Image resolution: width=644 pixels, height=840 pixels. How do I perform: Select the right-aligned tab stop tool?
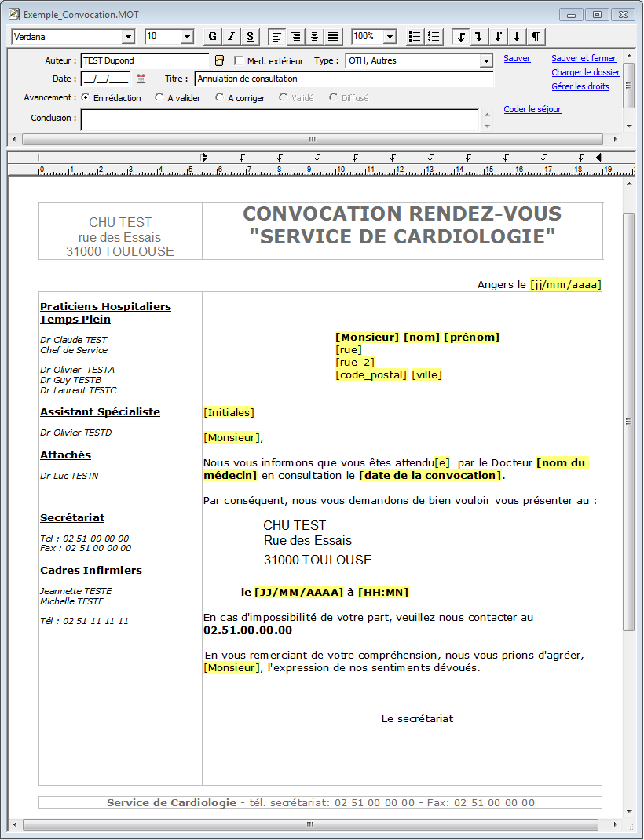tap(479, 36)
